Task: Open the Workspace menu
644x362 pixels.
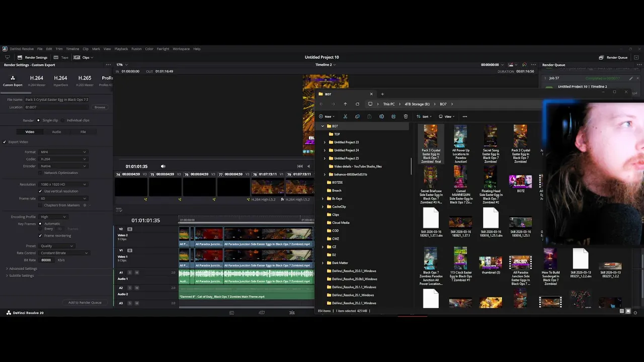Action: point(181,49)
